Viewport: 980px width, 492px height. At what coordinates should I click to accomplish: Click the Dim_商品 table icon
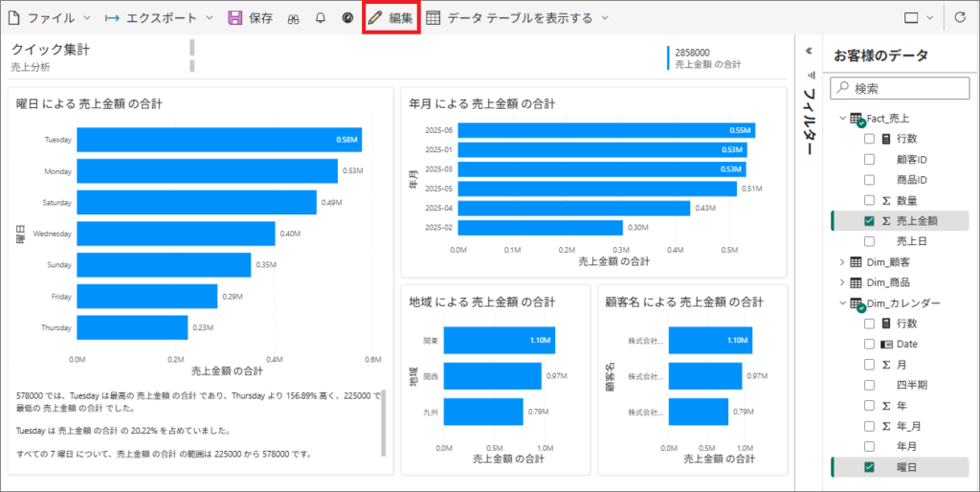tap(857, 282)
